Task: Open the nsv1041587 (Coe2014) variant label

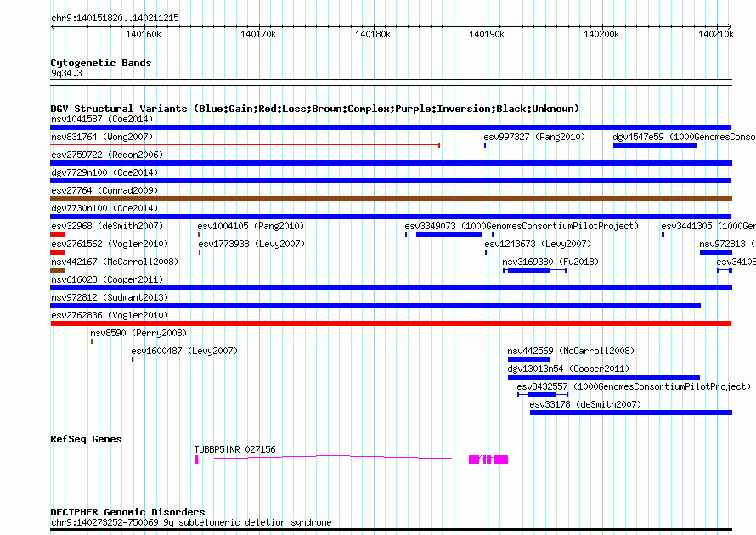Action: tap(102, 119)
